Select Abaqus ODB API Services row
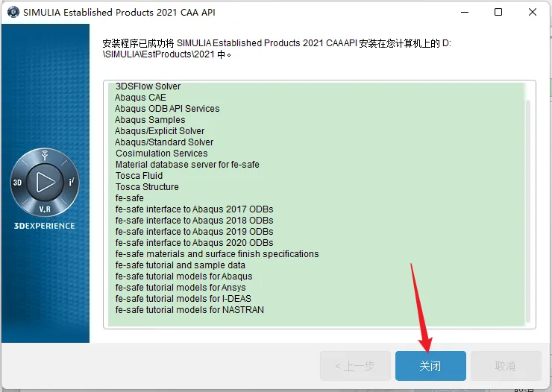Screen dimensions: 552x392 coord(167,109)
